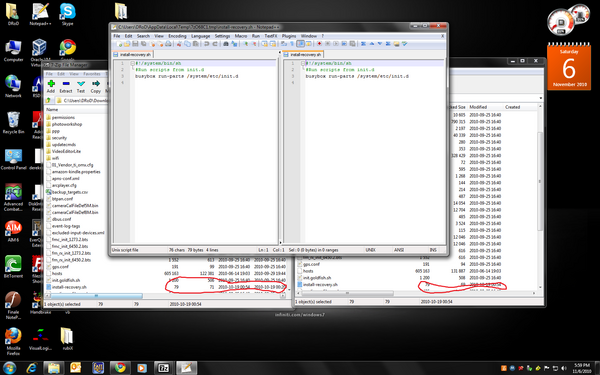
Task: Click the orange calendar gadget showing Saturday 6
Action: (x=569, y=67)
